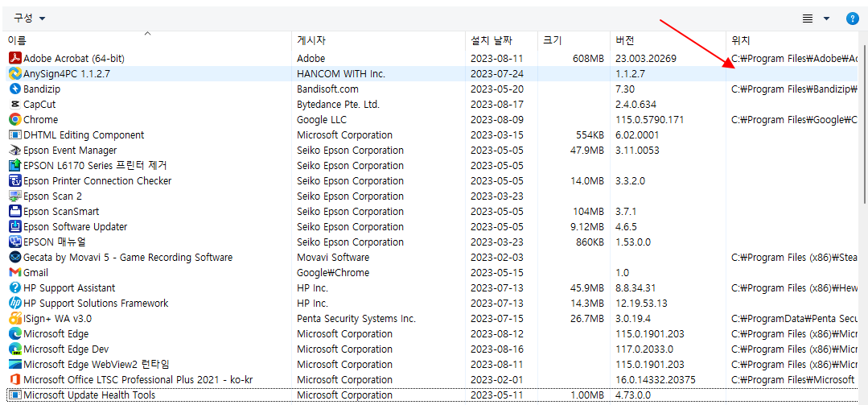Select the Adobe Acrobat (64-bit) name text
Screen dimensions: 868x405
pos(74,58)
